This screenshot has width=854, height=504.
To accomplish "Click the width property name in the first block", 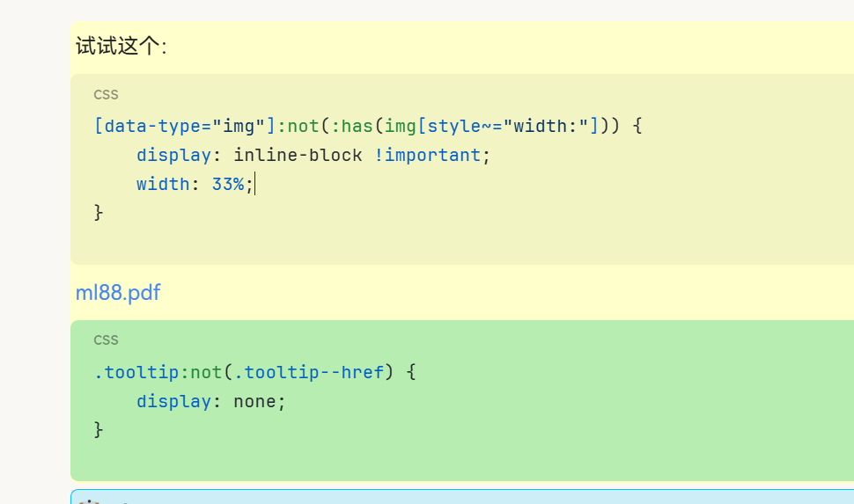I will coord(162,185).
